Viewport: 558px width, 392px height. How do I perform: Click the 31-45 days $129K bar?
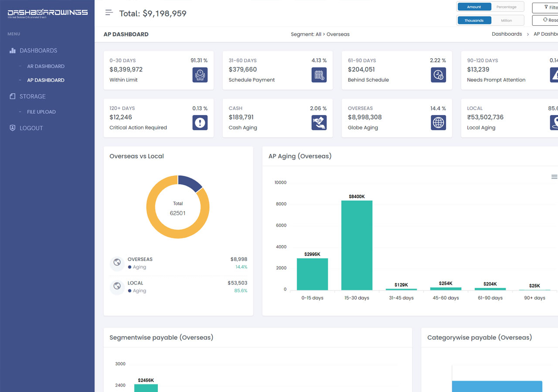tap(401, 289)
